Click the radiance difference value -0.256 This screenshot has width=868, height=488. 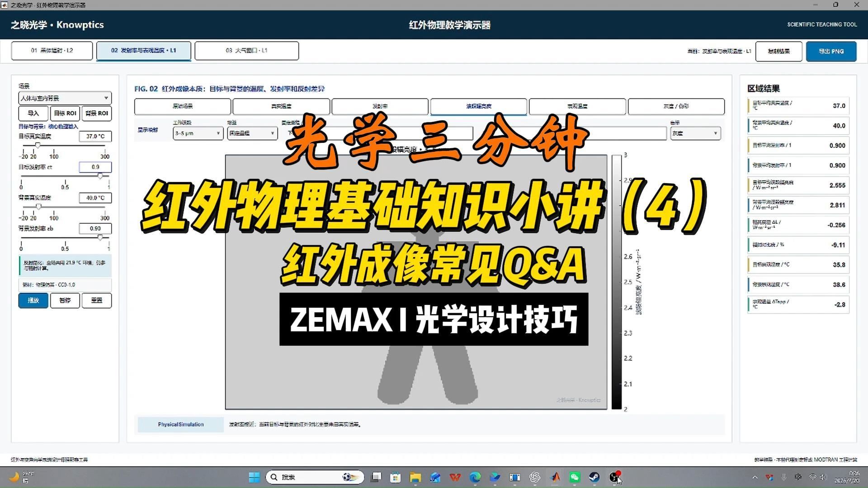836,225
